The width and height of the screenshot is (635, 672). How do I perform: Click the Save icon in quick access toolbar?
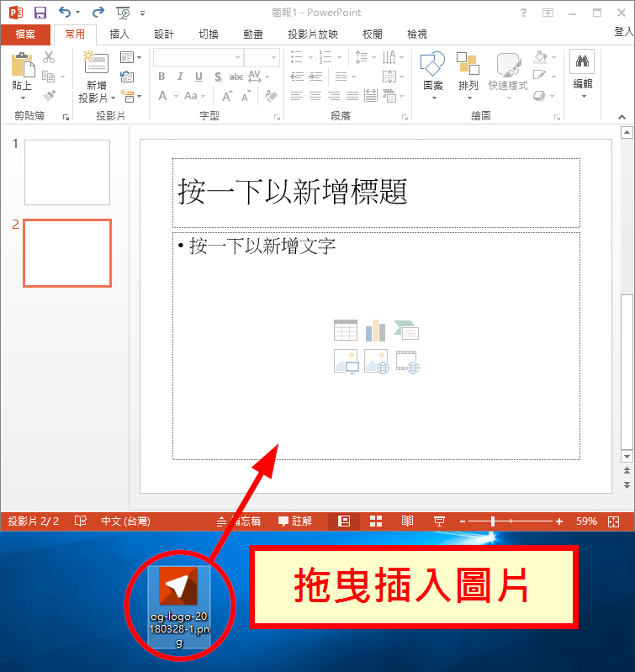pos(40,13)
